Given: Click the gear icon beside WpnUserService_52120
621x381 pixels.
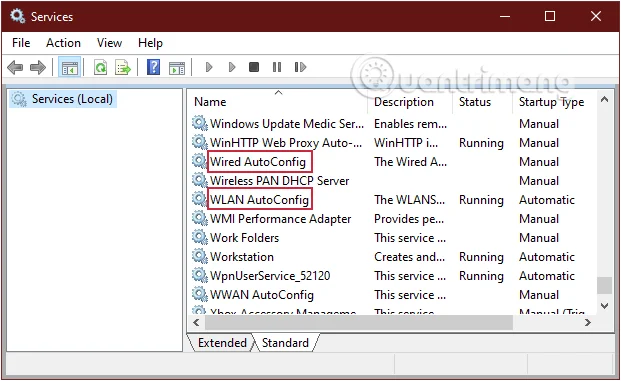Looking at the screenshot, I should [x=200, y=275].
